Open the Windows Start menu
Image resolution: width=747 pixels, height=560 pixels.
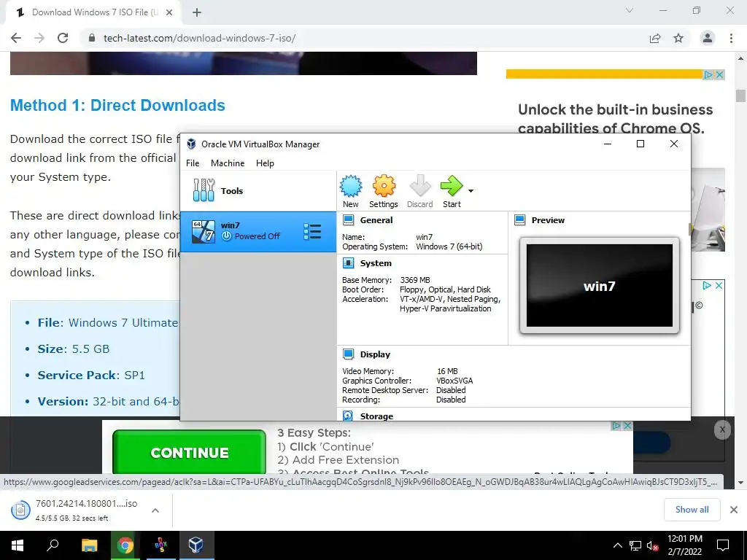pos(18,545)
